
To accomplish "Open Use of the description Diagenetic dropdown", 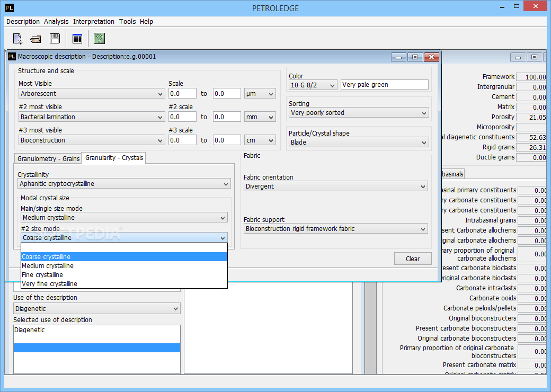I will [96, 309].
